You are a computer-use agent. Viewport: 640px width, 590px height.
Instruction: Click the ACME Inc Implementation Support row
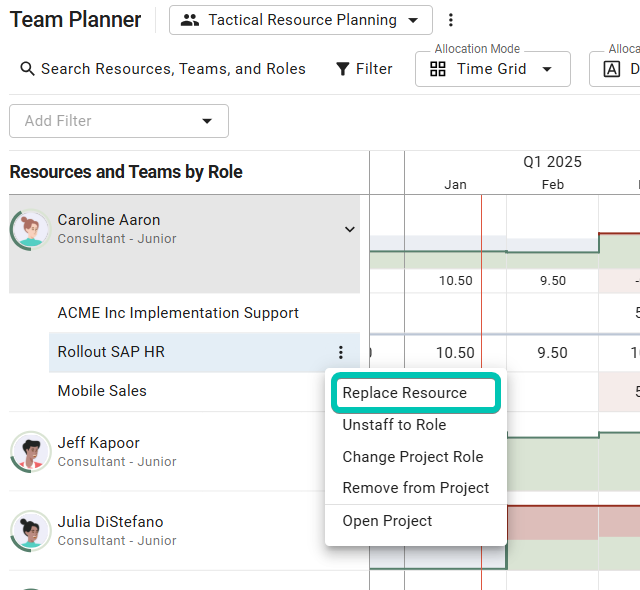[x=178, y=313]
